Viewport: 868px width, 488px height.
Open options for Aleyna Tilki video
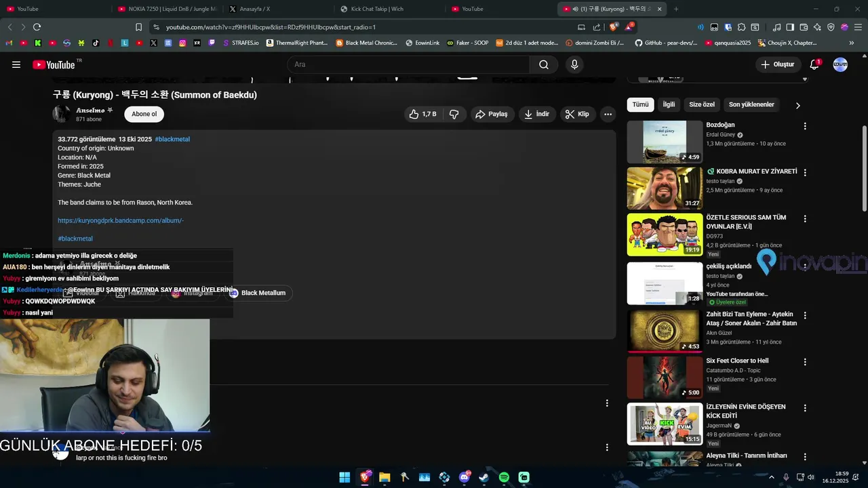805,457
